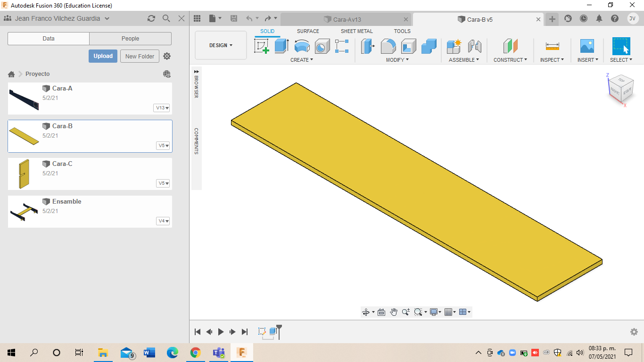Open the DESIGN workspace dropdown

[221, 45]
